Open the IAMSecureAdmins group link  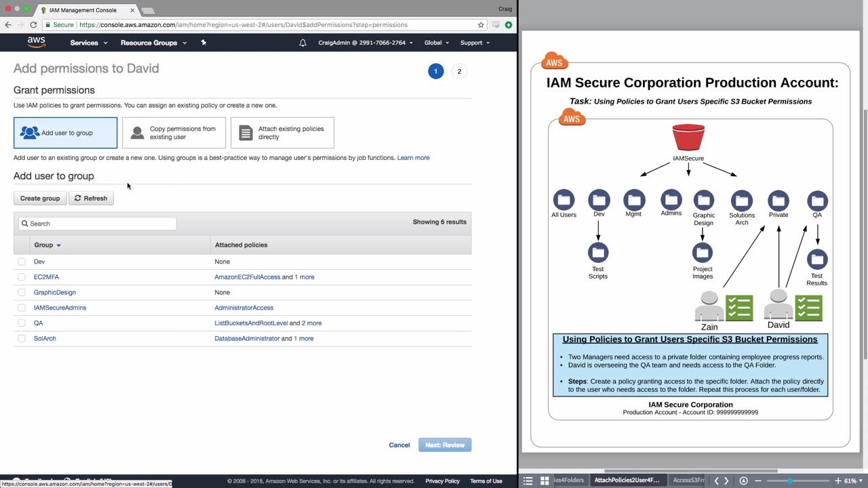(x=60, y=308)
